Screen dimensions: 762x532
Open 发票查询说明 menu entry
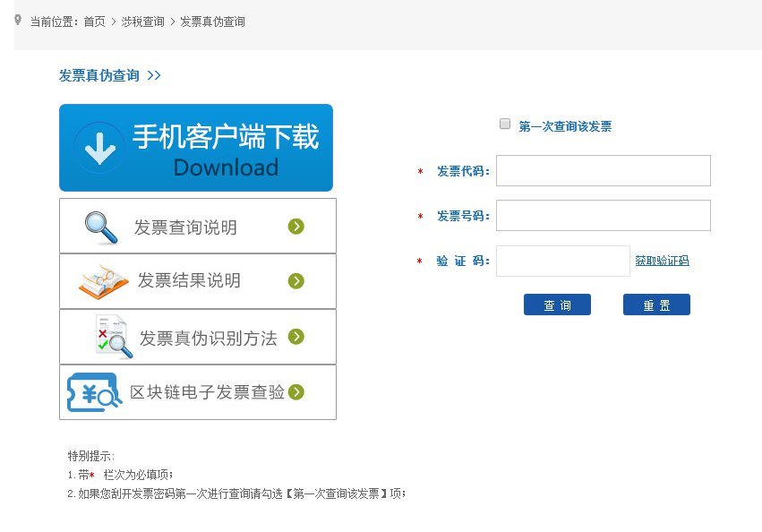198,226
